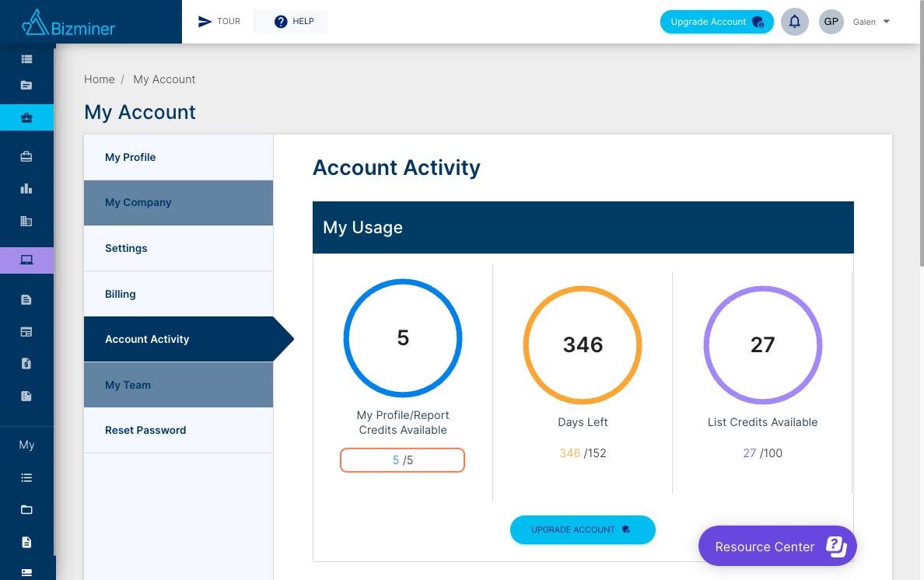Open the building sidebar icon

[26, 222]
